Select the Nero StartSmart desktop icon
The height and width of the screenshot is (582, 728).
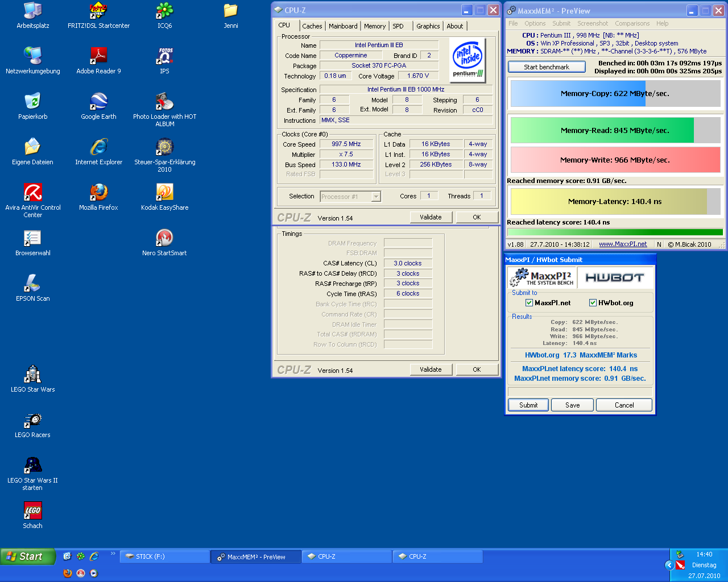[164, 243]
